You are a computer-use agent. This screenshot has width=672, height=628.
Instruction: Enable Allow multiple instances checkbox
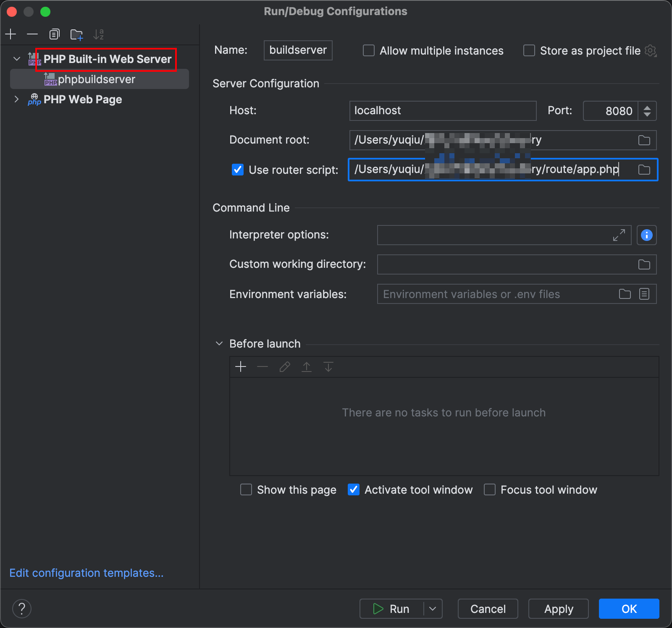369,51
